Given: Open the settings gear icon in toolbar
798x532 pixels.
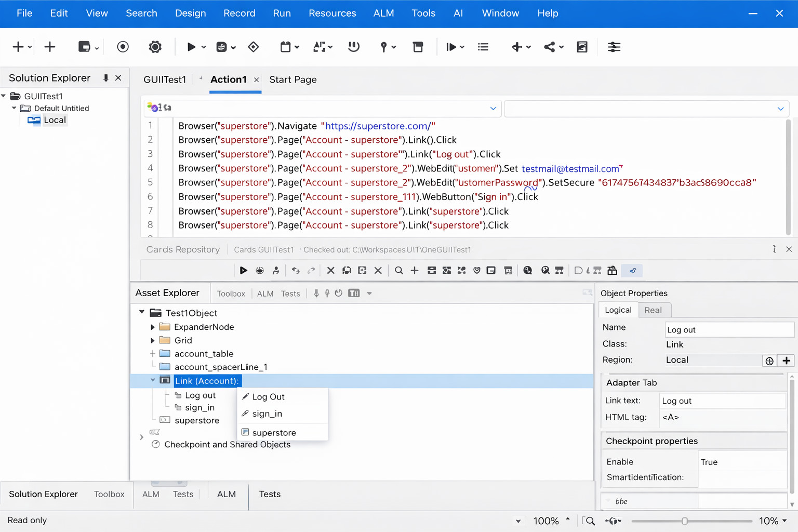Looking at the screenshot, I should point(155,47).
